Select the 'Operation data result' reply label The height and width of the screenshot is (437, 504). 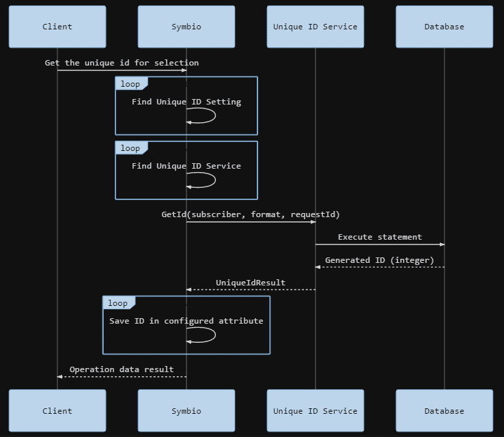(122, 369)
